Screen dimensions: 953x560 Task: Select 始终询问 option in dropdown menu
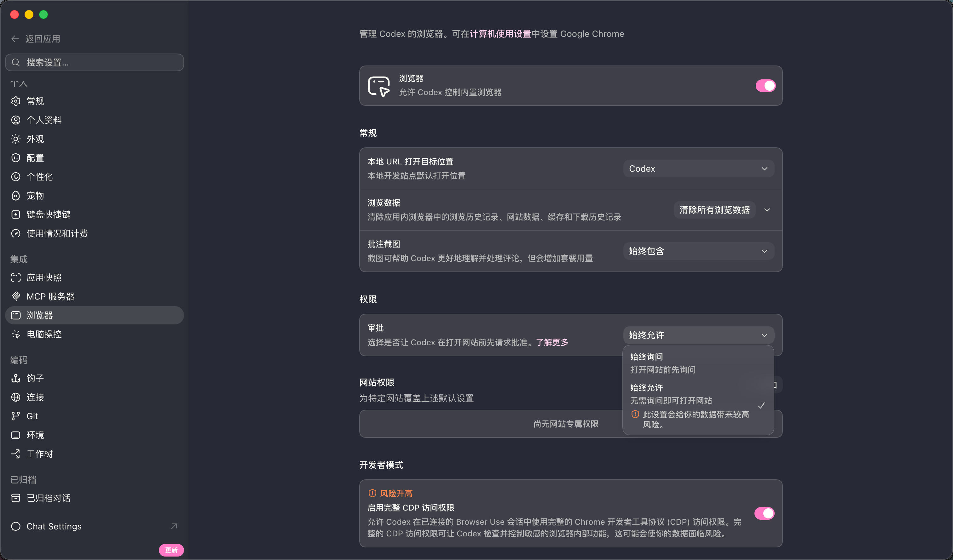click(698, 363)
